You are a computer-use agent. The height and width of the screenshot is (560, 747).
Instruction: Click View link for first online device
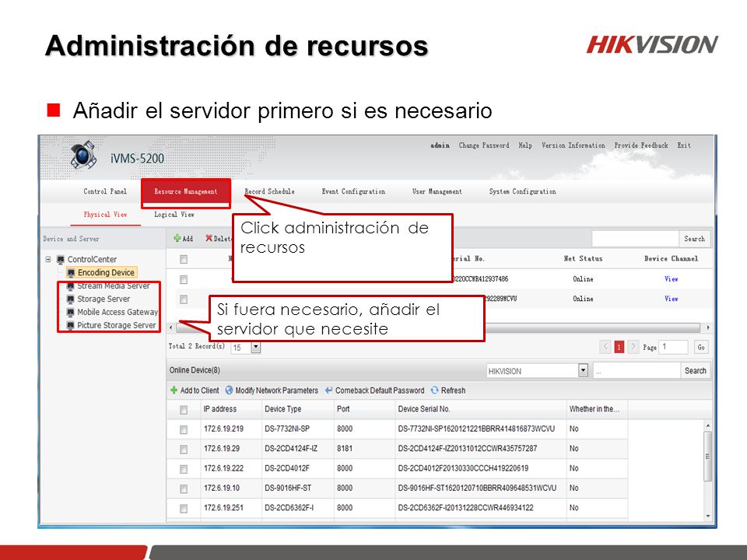(672, 279)
